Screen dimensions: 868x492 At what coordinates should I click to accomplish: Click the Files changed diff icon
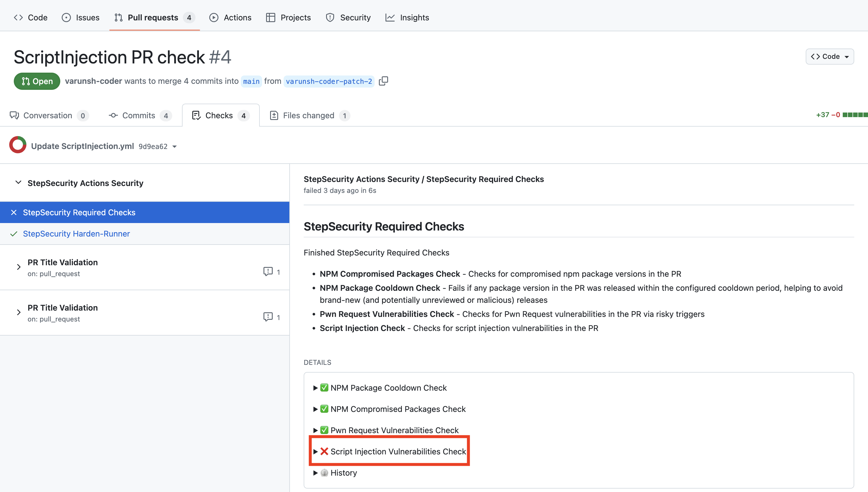(274, 116)
